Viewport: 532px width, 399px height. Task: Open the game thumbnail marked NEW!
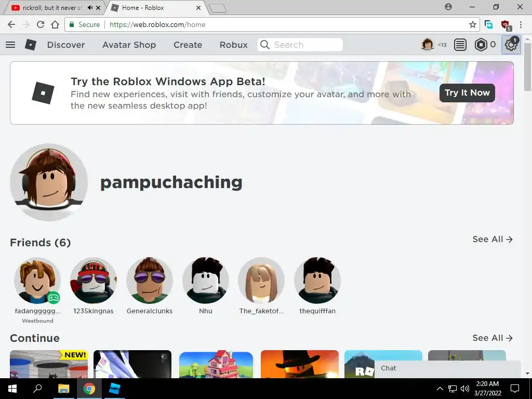pyautogui.click(x=49, y=364)
